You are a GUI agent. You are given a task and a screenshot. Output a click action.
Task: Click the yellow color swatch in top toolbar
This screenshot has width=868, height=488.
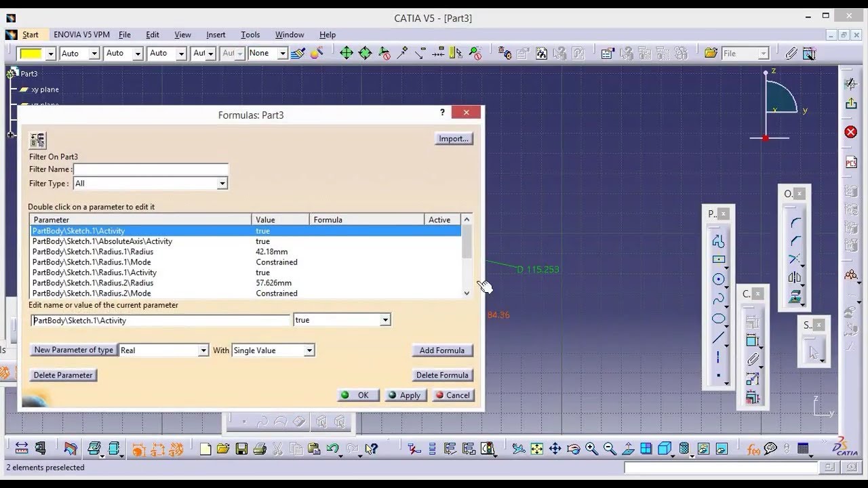pos(31,54)
